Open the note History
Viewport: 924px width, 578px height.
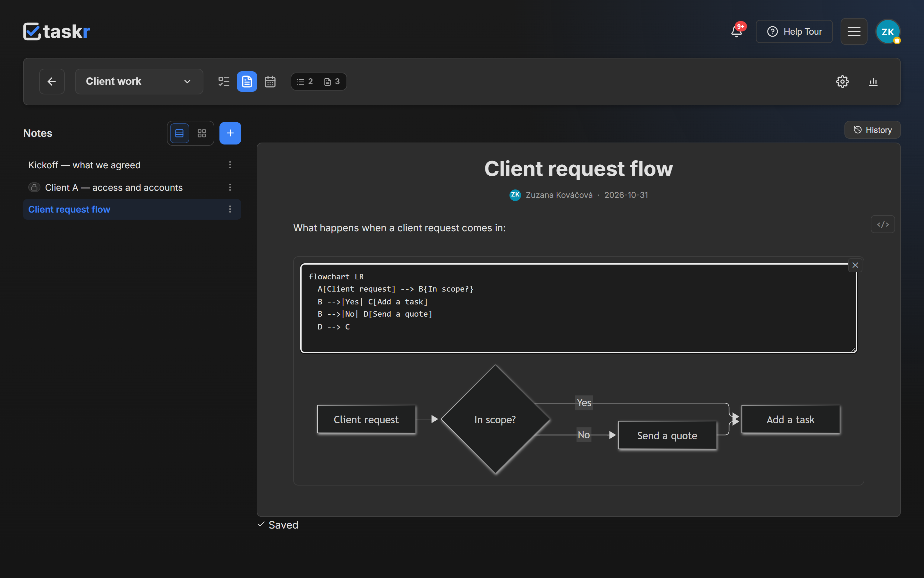[872, 130]
